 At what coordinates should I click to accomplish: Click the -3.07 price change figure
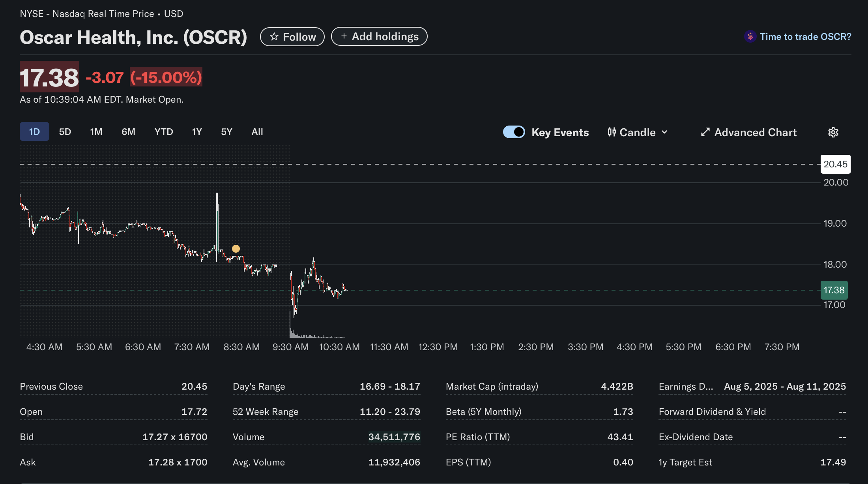[x=105, y=77]
